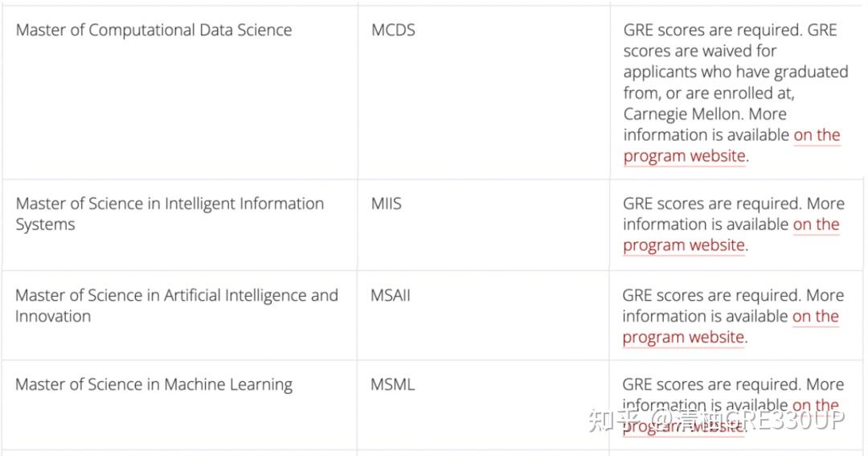Open MSAII program website link

pos(682,337)
